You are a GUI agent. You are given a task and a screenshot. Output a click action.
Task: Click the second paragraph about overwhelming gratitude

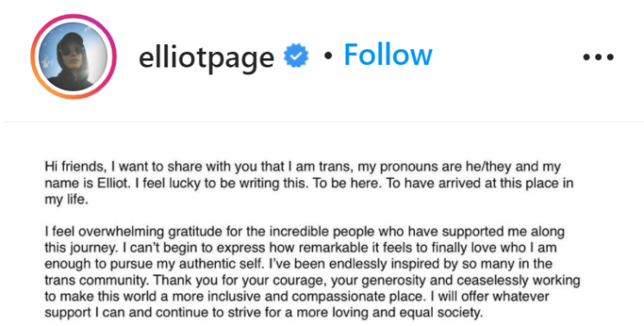(312, 272)
